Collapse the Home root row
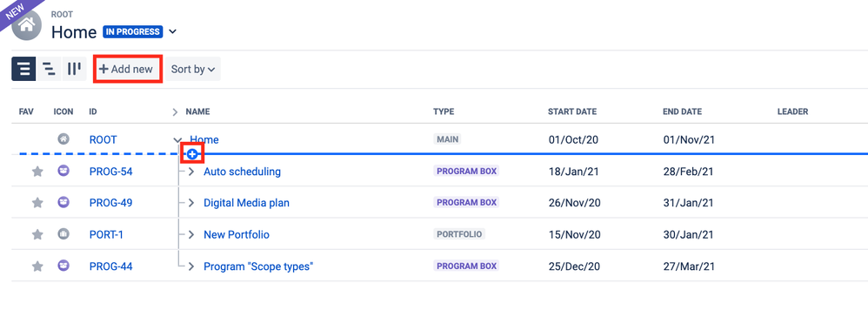This screenshot has width=868, height=317. 177,140
